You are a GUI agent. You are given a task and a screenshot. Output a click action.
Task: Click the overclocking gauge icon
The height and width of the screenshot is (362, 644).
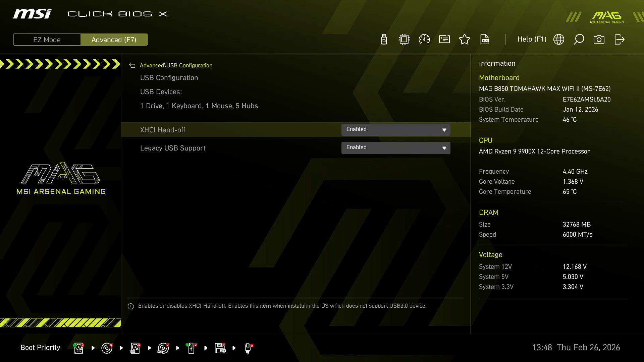(424, 39)
